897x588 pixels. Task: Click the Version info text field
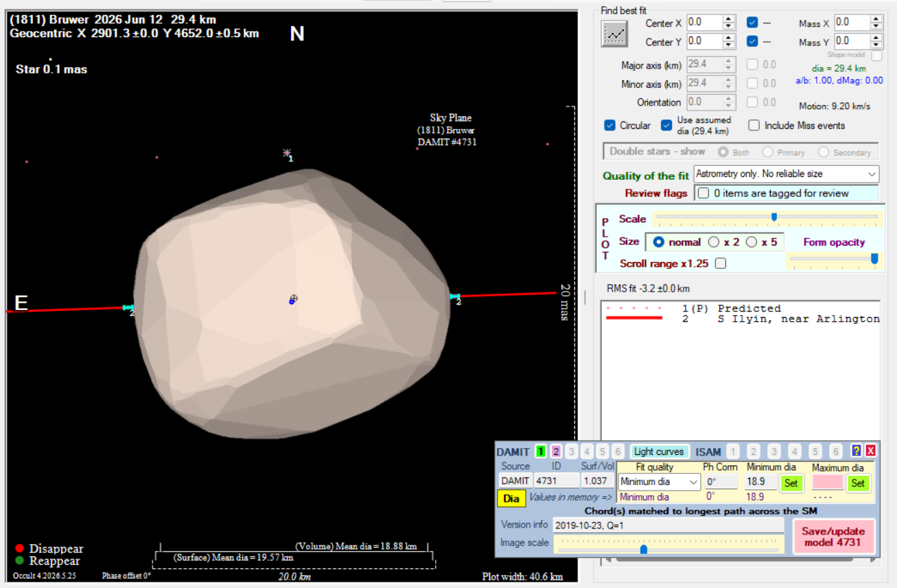pos(668,525)
